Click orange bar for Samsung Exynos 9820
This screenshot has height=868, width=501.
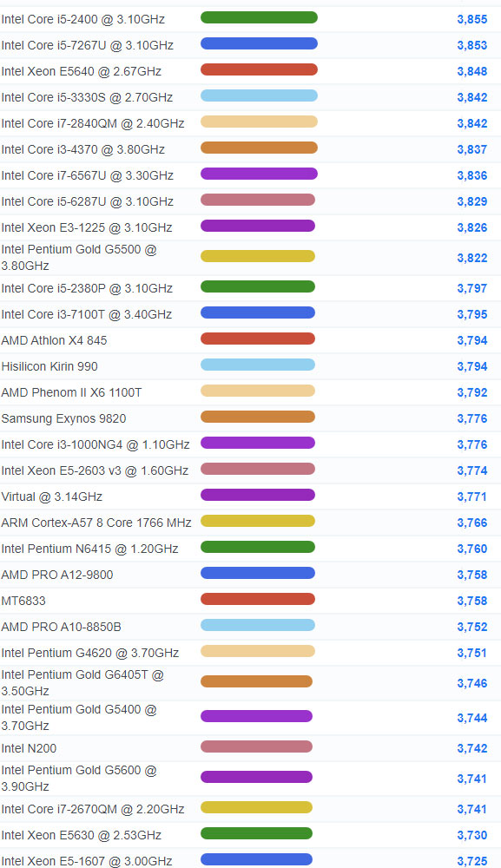coord(257,417)
